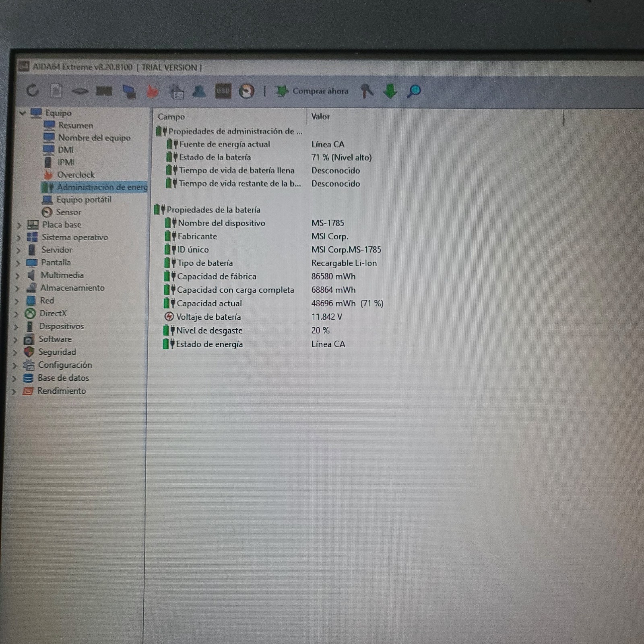Launch the disk benchmark drive icon
The width and height of the screenshot is (644, 644).
pyautogui.click(x=80, y=91)
